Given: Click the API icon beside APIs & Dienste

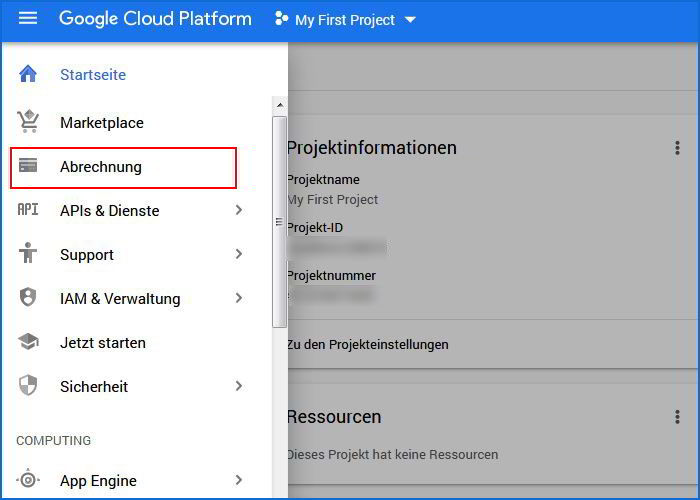Looking at the screenshot, I should click(x=28, y=209).
